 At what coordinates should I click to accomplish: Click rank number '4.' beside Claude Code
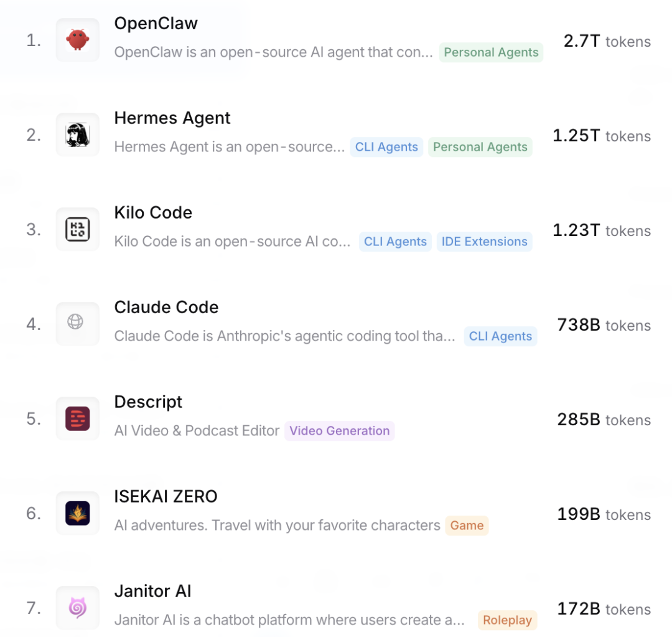34,324
